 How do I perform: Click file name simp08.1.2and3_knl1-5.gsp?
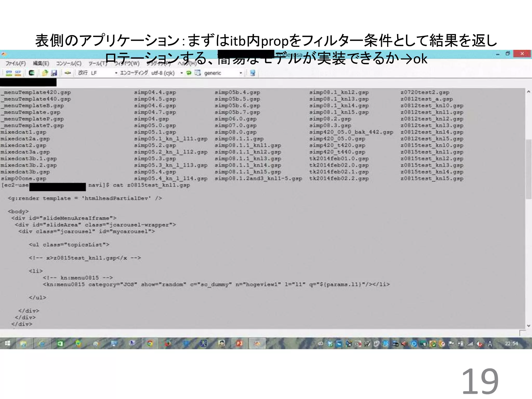tap(258, 178)
